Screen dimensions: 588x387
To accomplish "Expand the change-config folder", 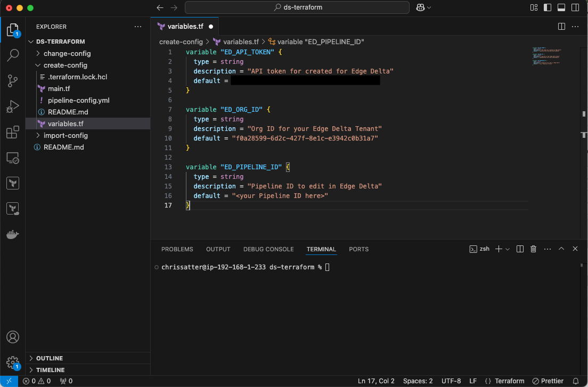I will [67, 53].
